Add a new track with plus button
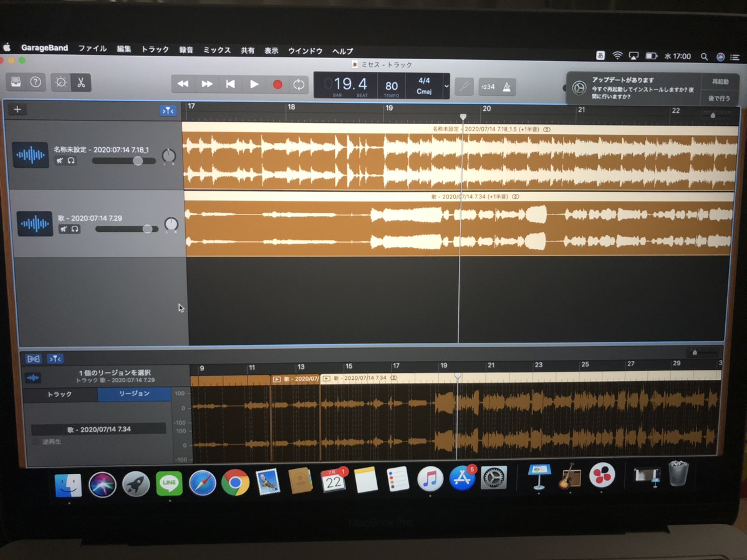 pyautogui.click(x=17, y=109)
